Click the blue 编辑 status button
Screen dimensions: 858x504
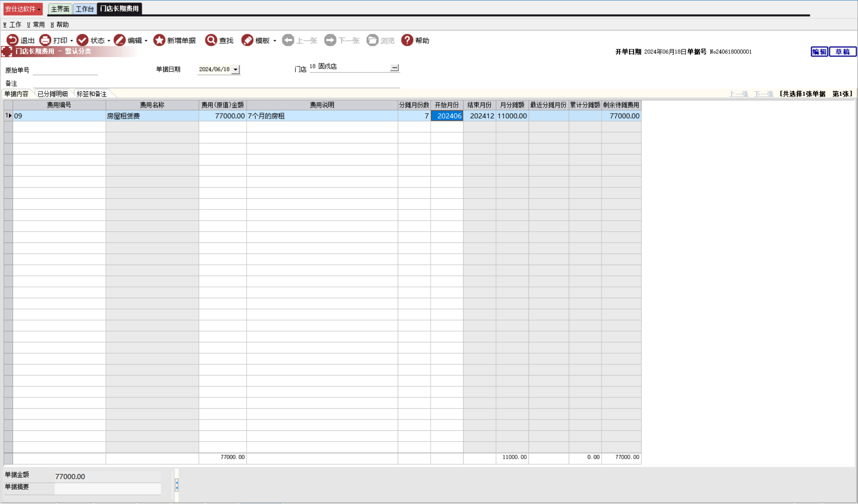pos(819,52)
